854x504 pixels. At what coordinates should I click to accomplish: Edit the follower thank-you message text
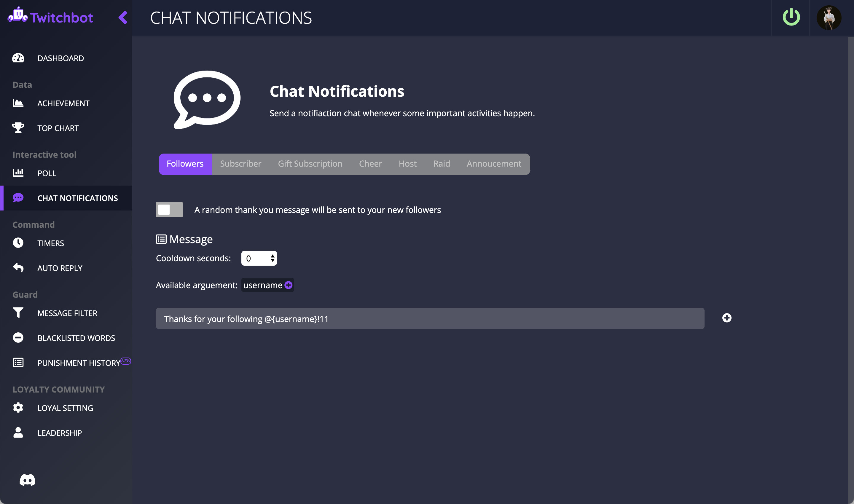[x=430, y=318]
